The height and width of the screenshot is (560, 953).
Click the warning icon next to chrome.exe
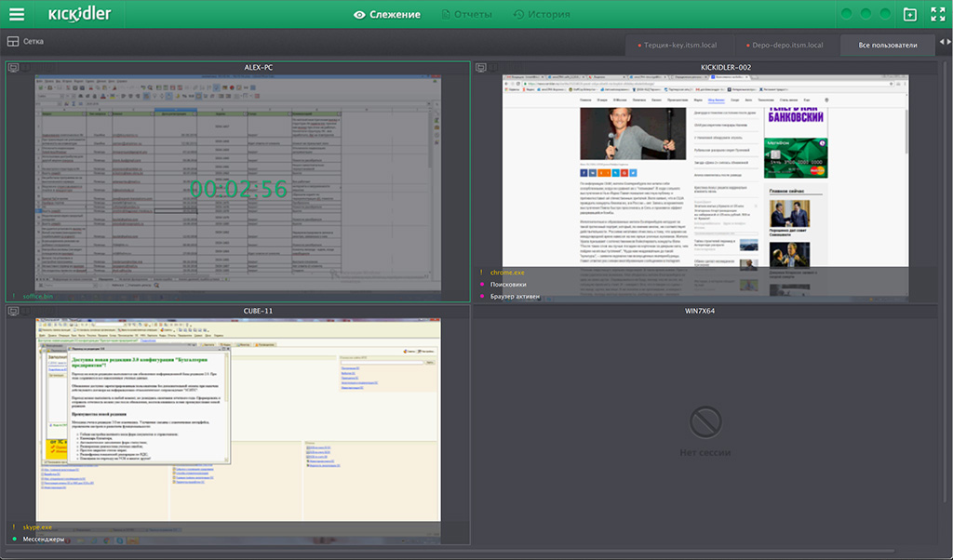click(481, 273)
